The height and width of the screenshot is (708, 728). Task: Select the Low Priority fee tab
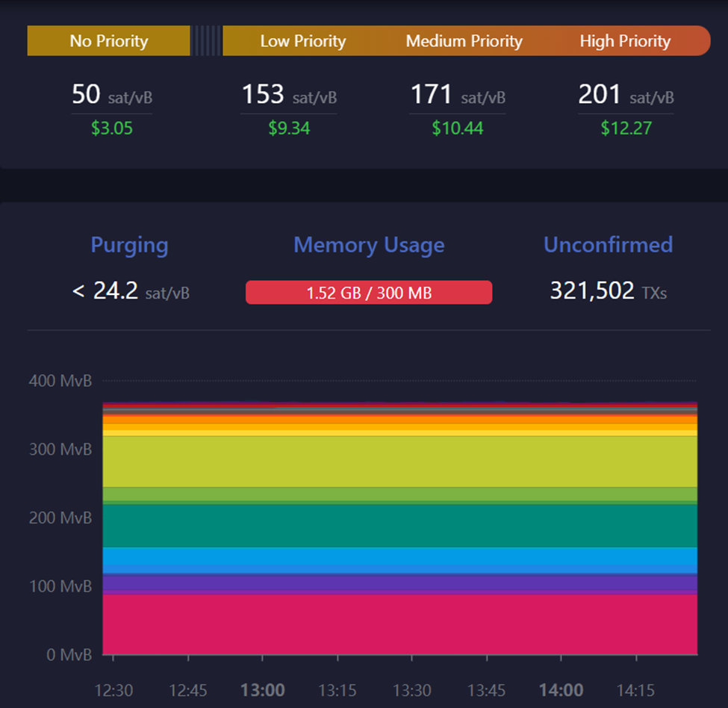[302, 41]
